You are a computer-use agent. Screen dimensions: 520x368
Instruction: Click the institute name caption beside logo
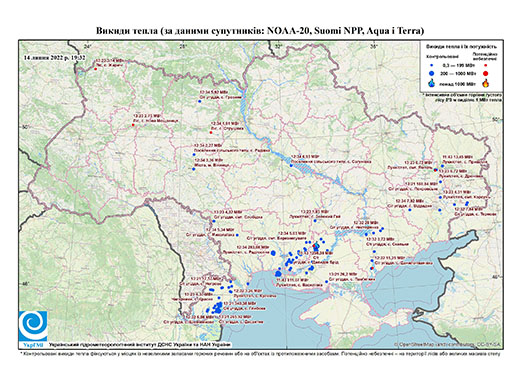(x=140, y=345)
